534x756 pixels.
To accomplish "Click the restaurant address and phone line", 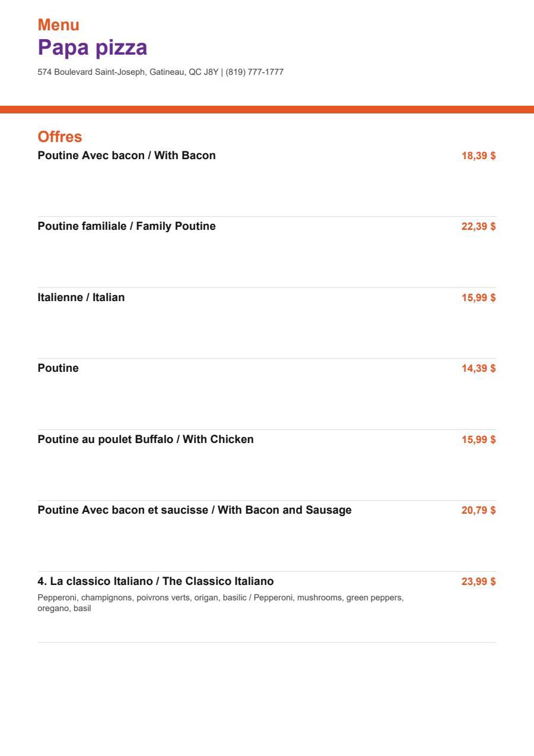I will (161, 72).
